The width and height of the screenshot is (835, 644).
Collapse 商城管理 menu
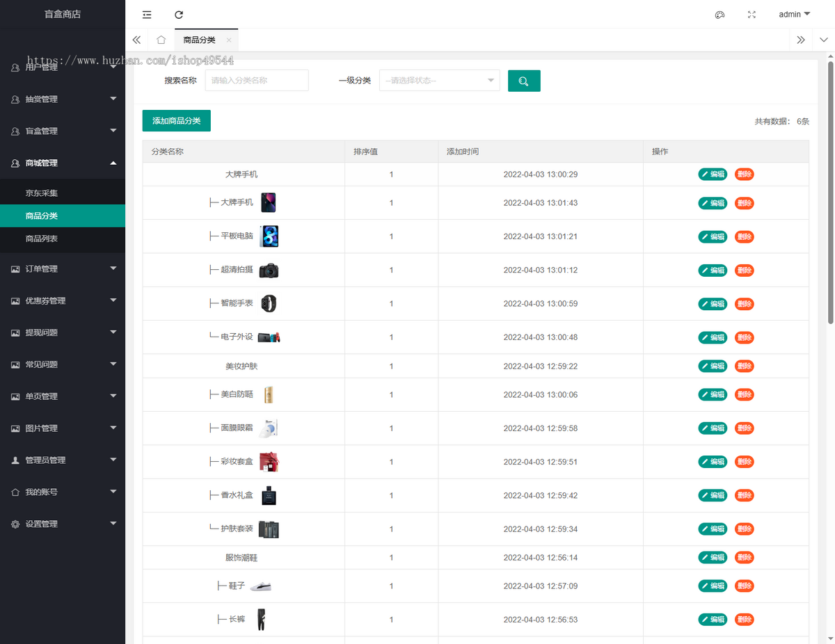point(63,163)
